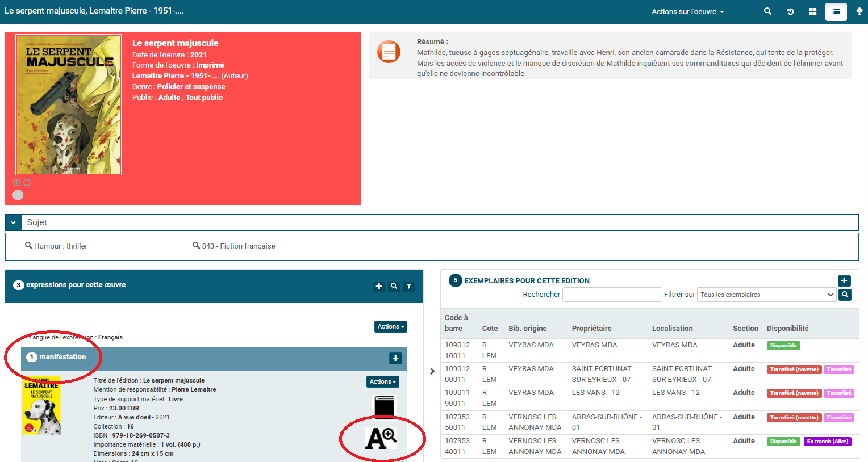Open the Actions sur l'oeuvre dropdown

coord(687,11)
